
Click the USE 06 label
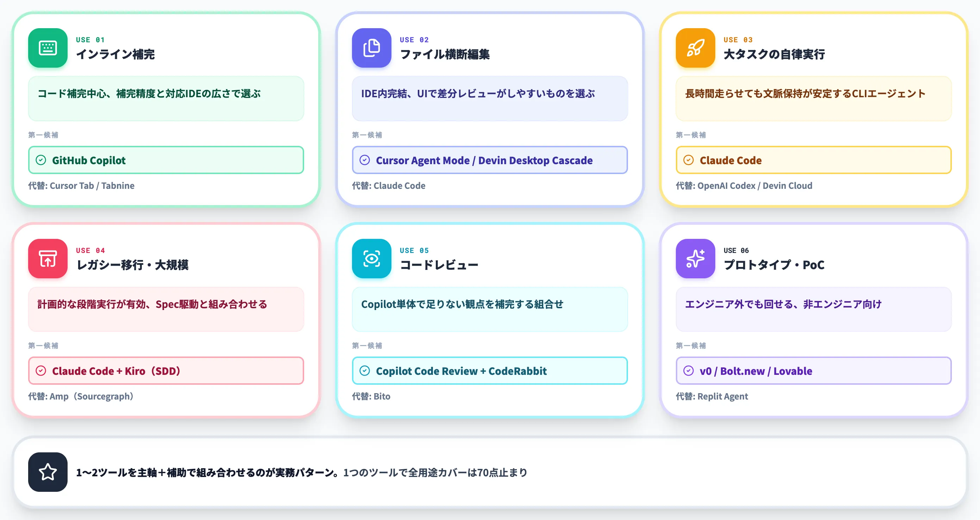pos(736,250)
